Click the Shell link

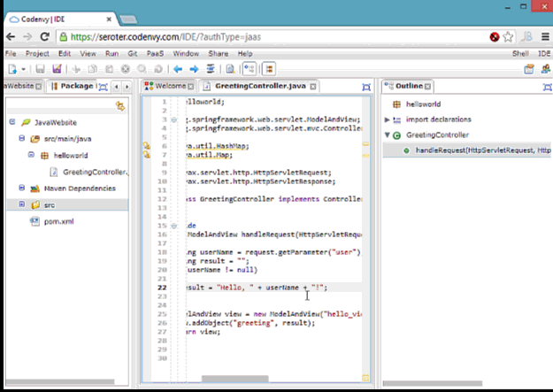click(520, 54)
